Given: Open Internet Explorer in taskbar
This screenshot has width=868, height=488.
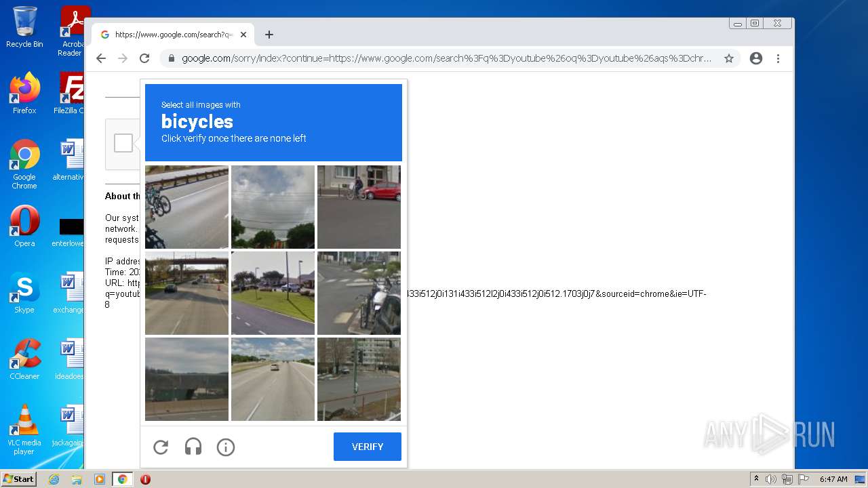Looking at the screenshot, I should [54, 479].
